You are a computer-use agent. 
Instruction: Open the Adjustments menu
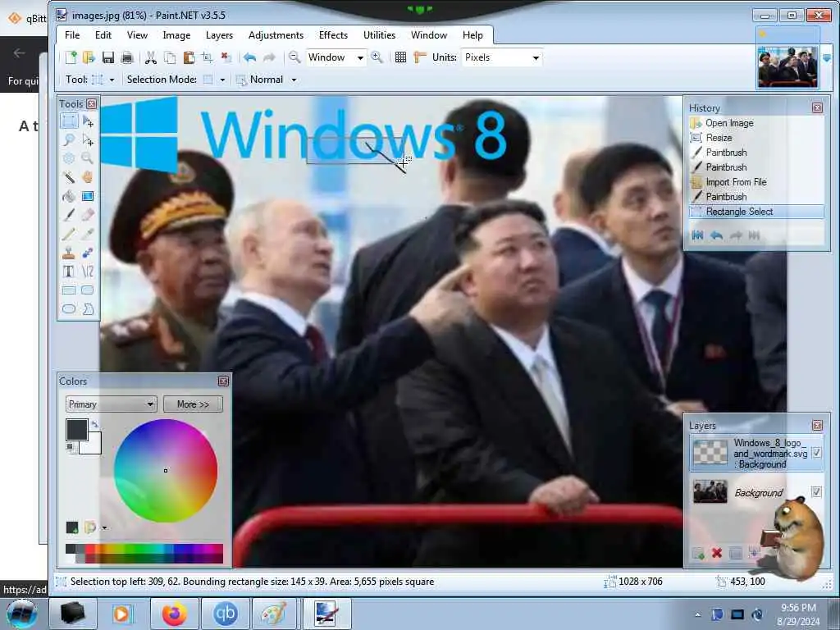[276, 34]
